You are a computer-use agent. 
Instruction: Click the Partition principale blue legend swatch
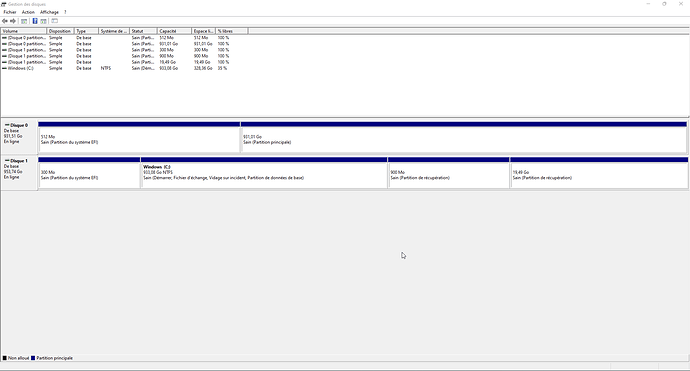33,358
